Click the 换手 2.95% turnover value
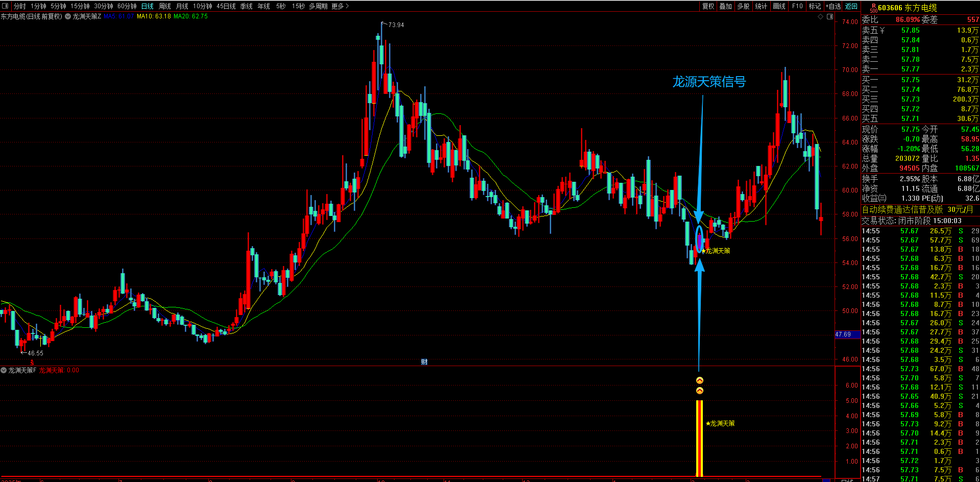 (910, 179)
